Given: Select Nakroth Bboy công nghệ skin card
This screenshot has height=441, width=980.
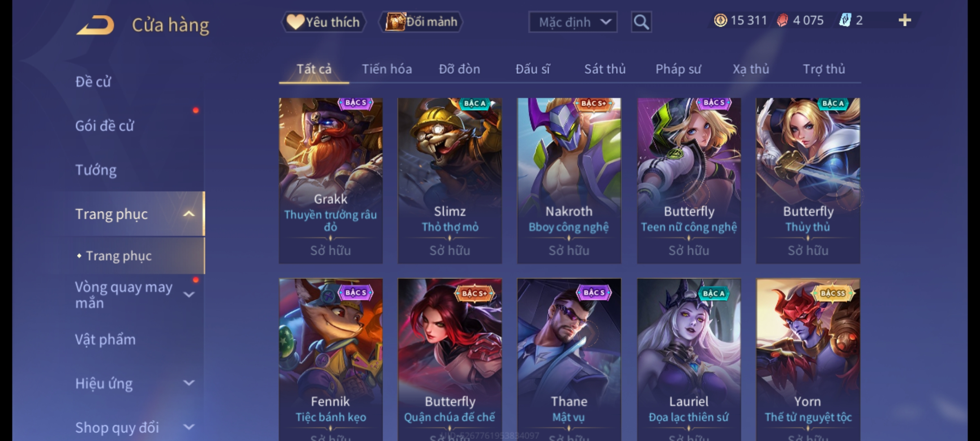Looking at the screenshot, I should pyautogui.click(x=569, y=180).
